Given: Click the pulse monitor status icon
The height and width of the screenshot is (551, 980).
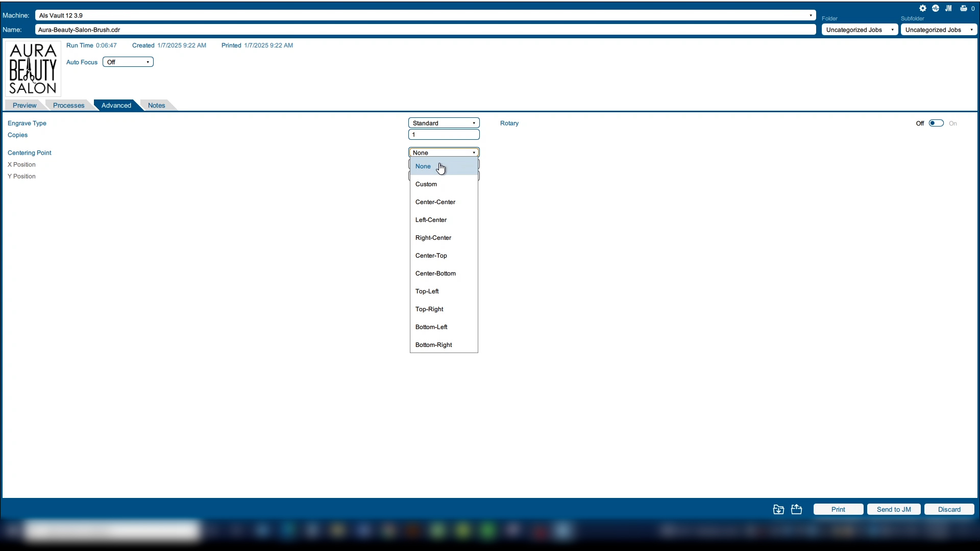Looking at the screenshot, I should 936,8.
